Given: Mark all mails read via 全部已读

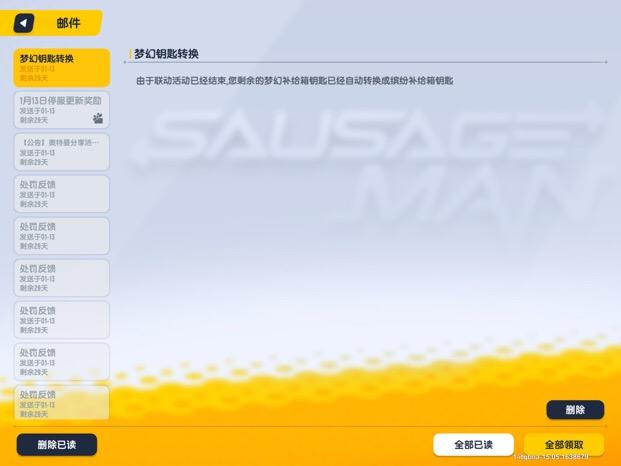Looking at the screenshot, I should click(x=473, y=445).
